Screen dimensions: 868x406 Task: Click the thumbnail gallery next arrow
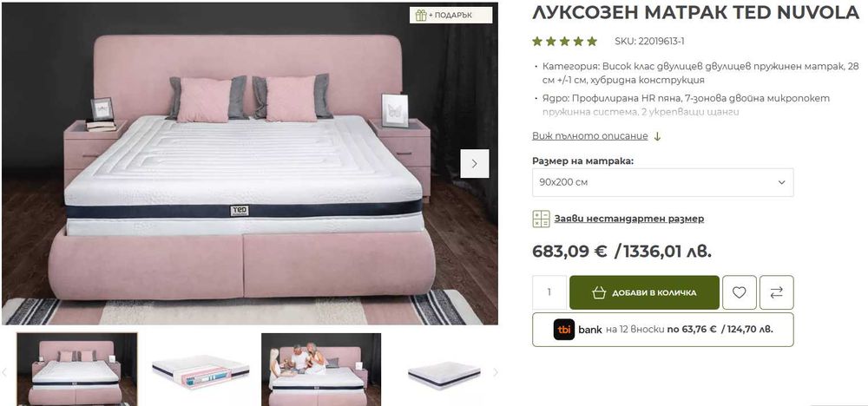click(x=496, y=372)
